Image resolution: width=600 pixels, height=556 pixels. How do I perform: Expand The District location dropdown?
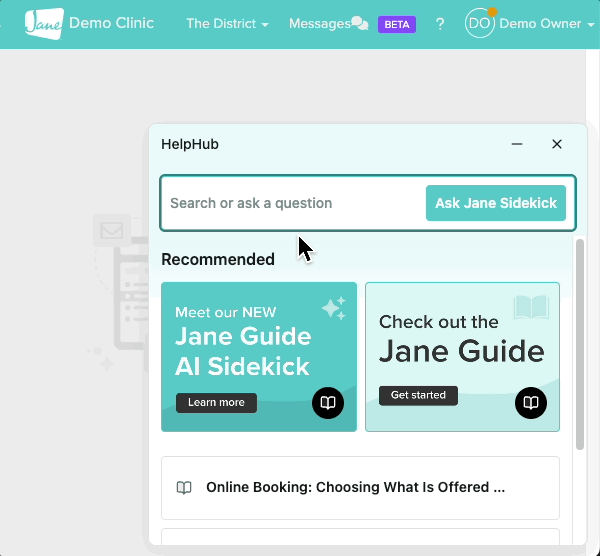(227, 24)
